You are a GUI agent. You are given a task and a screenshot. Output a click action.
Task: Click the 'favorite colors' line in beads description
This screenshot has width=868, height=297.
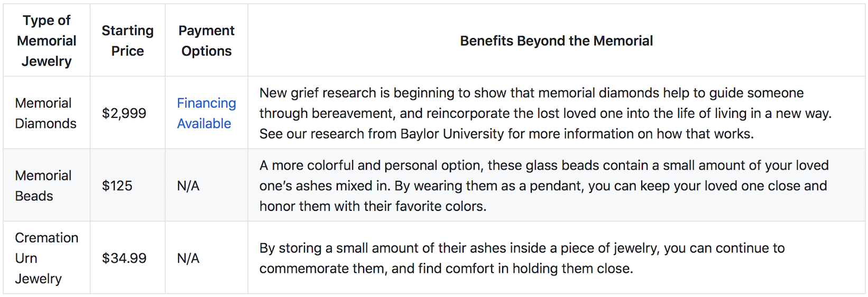coord(373,206)
